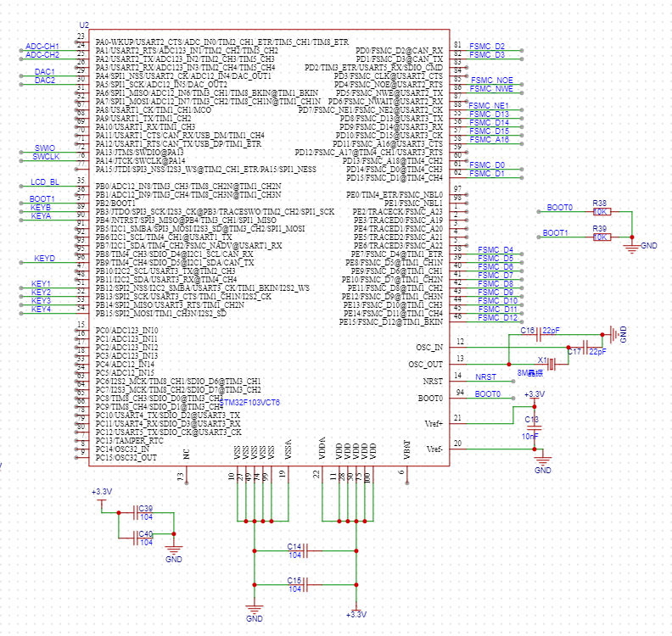Viewport: 672px width, 636px height.
Task: Click the KEYD net label
Action: pos(45,259)
